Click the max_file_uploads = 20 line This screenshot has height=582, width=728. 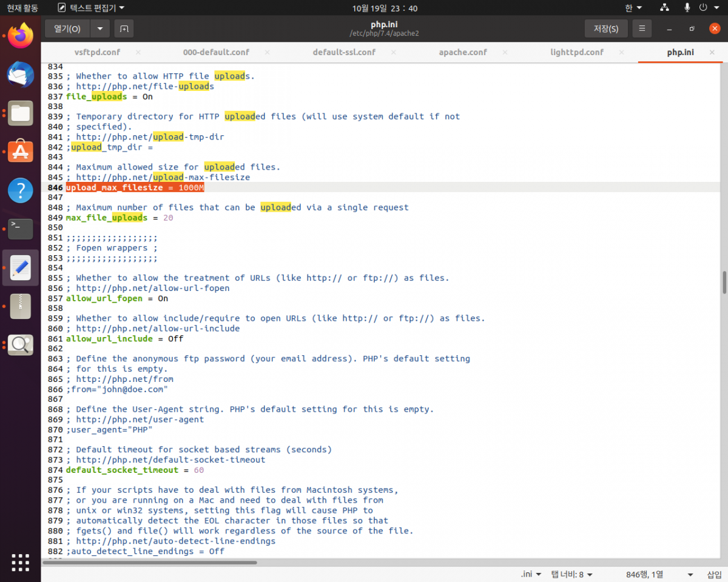[x=120, y=218]
